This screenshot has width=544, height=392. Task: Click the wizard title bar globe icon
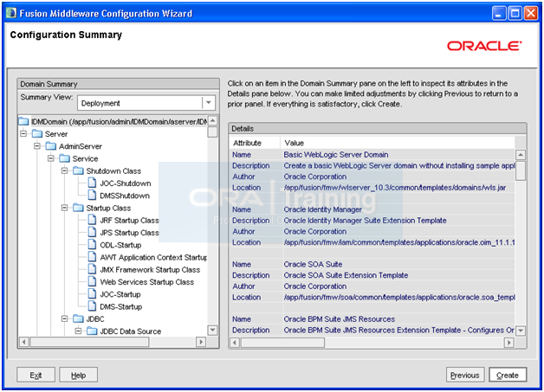click(x=11, y=13)
